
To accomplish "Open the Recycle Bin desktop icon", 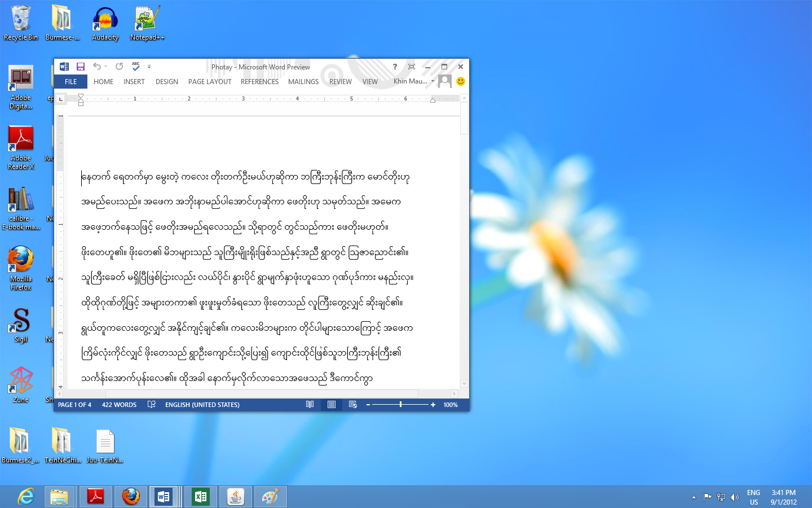I will pyautogui.click(x=21, y=23).
